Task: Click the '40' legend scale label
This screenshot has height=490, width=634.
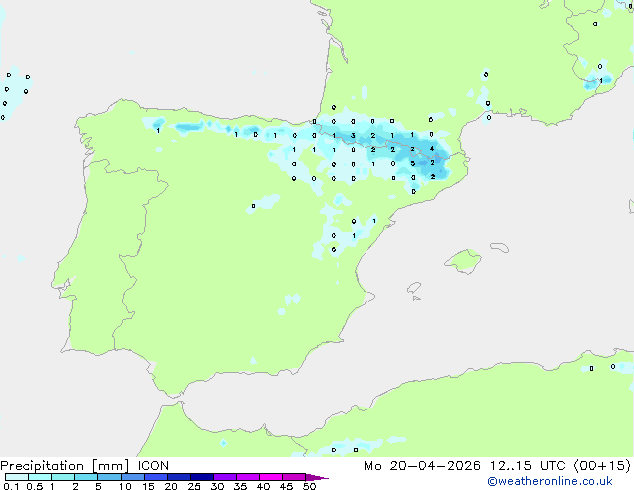Action: (263, 486)
